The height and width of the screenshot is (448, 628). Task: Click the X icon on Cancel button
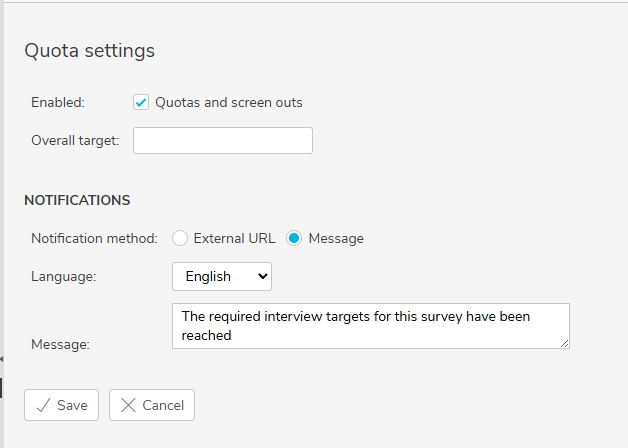(128, 405)
